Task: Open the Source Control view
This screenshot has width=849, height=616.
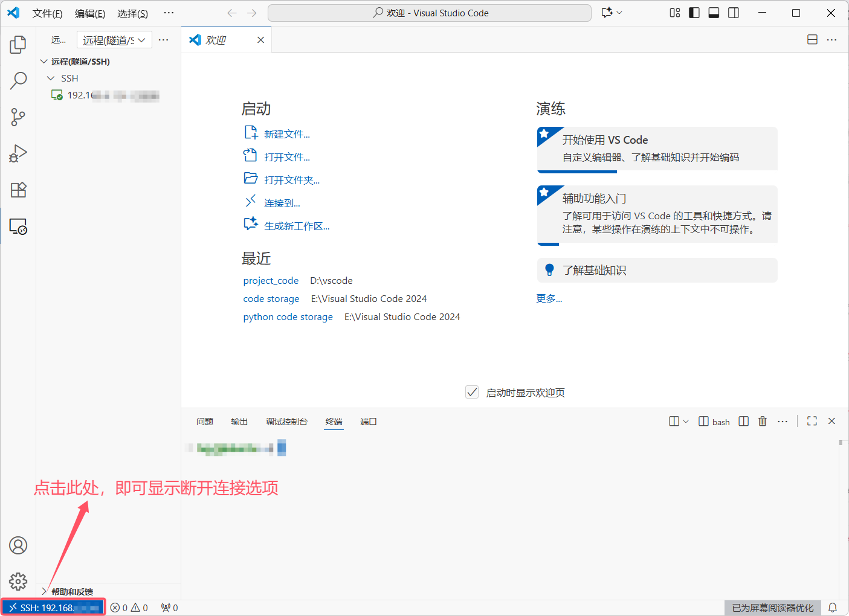Action: coord(18,117)
